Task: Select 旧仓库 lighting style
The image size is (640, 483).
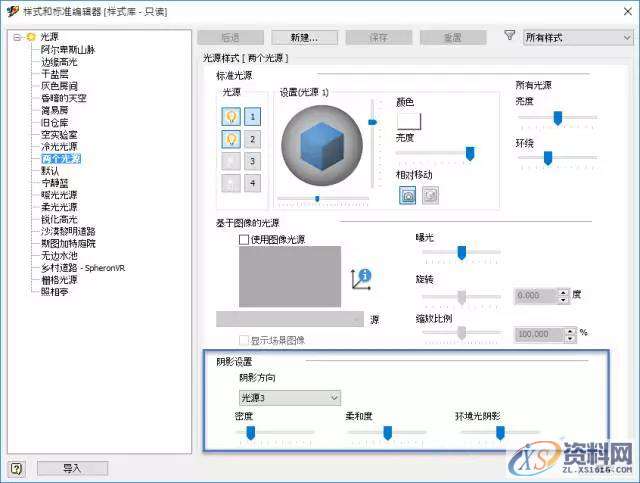Action: (x=55, y=122)
